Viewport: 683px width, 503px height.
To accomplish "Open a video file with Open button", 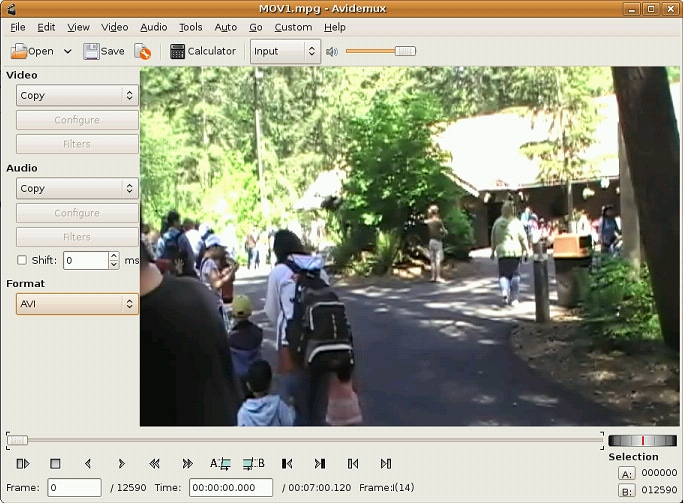I will pos(32,51).
